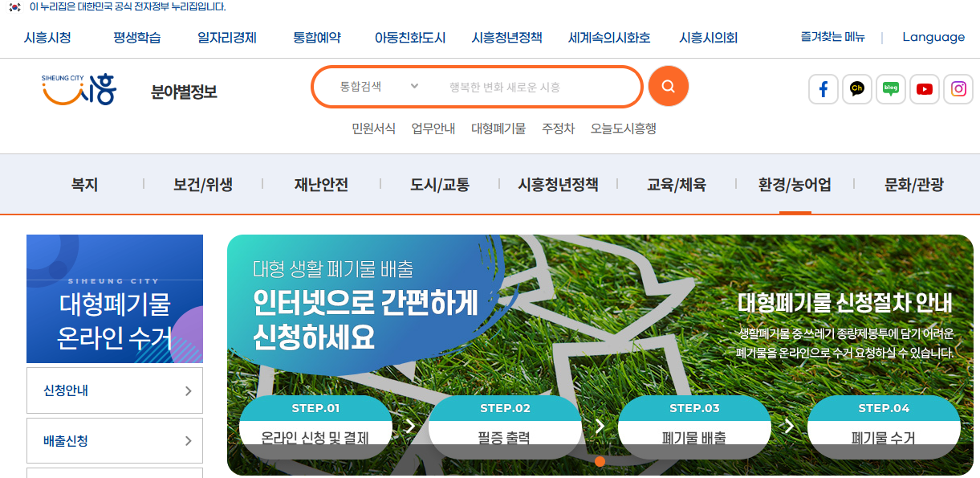Image resolution: width=980 pixels, height=478 pixels.
Task: Click STEP.03 폐기물 배출
Action: point(694,427)
